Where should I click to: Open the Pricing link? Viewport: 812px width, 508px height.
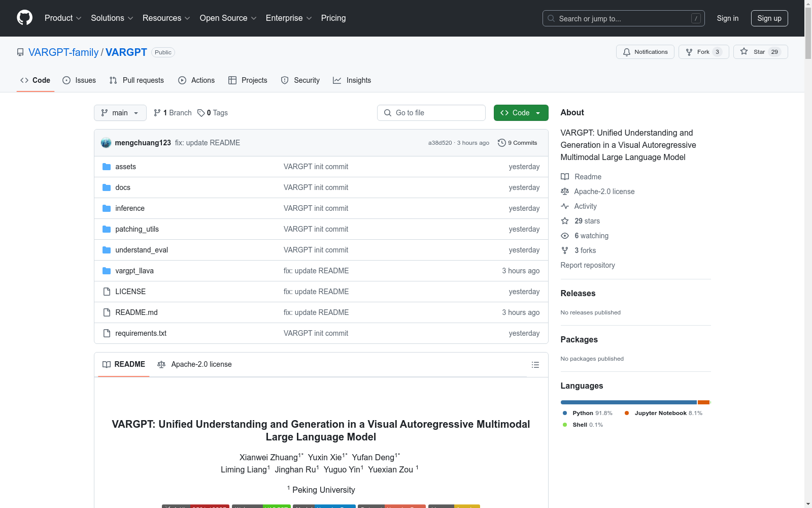[x=333, y=18]
